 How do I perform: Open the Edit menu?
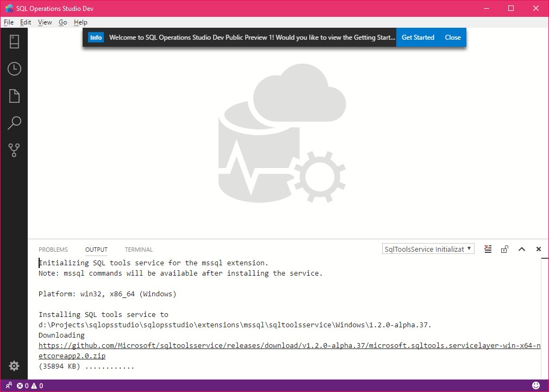coord(26,22)
